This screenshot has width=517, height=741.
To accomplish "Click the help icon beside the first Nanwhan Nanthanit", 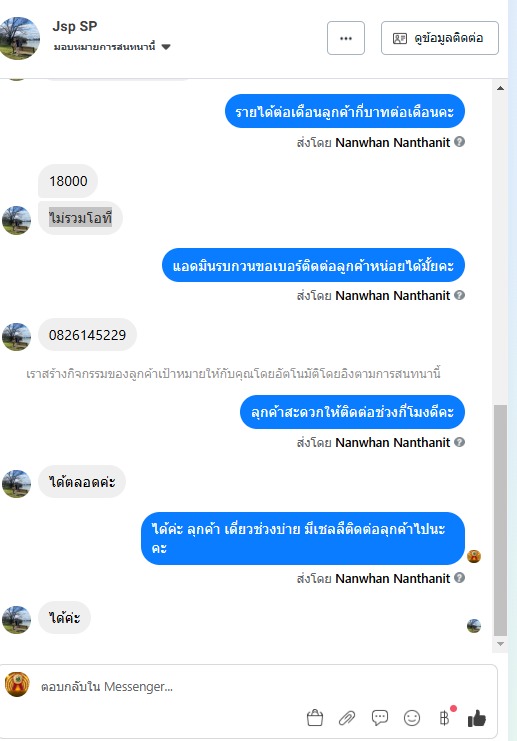I will coord(459,142).
